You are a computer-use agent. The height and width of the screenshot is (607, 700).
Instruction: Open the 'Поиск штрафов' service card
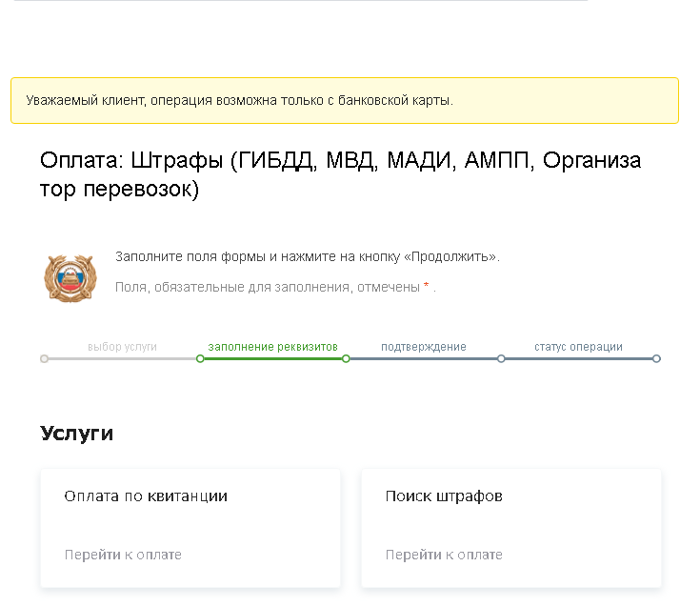point(511,528)
